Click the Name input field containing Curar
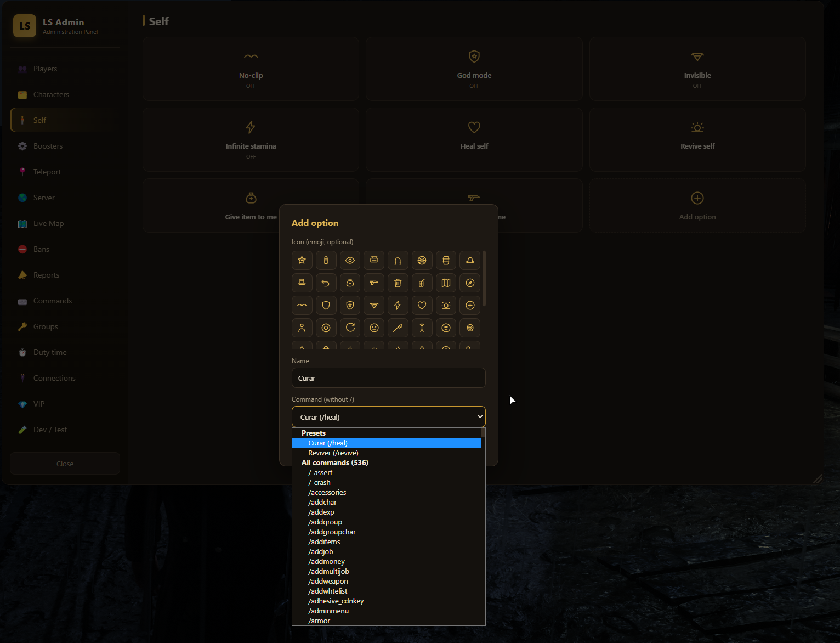The height and width of the screenshot is (643, 840). pyautogui.click(x=389, y=378)
